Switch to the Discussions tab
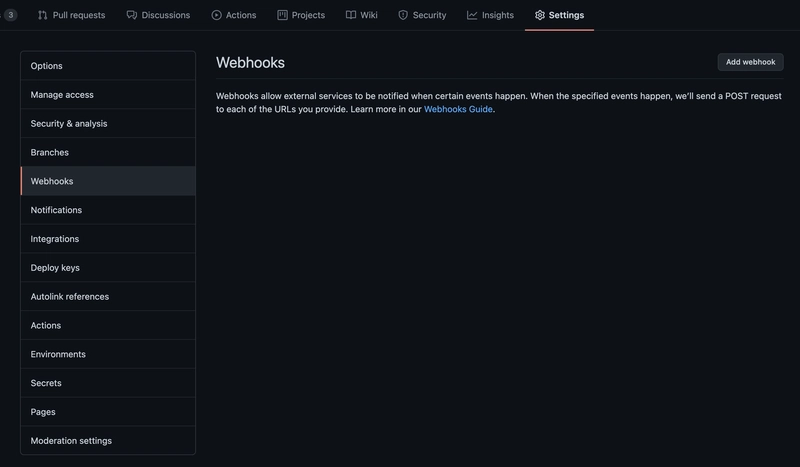 pos(158,15)
